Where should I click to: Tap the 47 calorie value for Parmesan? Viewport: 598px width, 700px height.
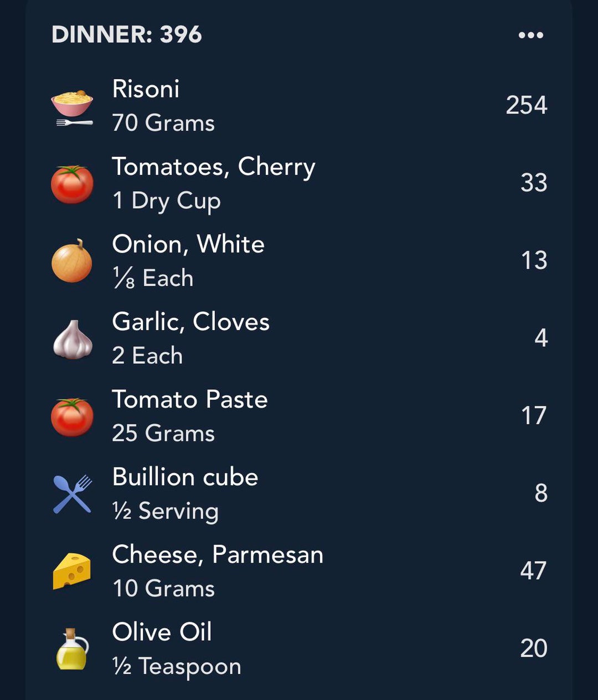click(x=533, y=571)
